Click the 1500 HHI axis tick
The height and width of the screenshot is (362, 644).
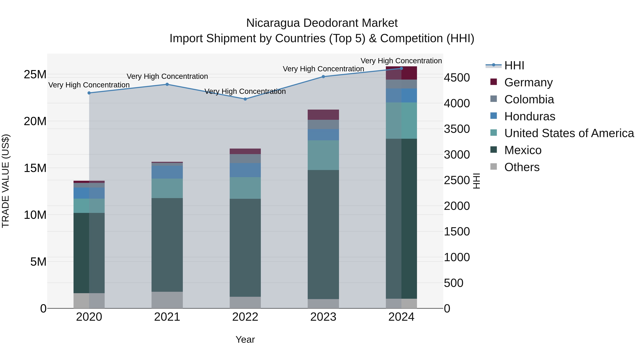tap(457, 232)
